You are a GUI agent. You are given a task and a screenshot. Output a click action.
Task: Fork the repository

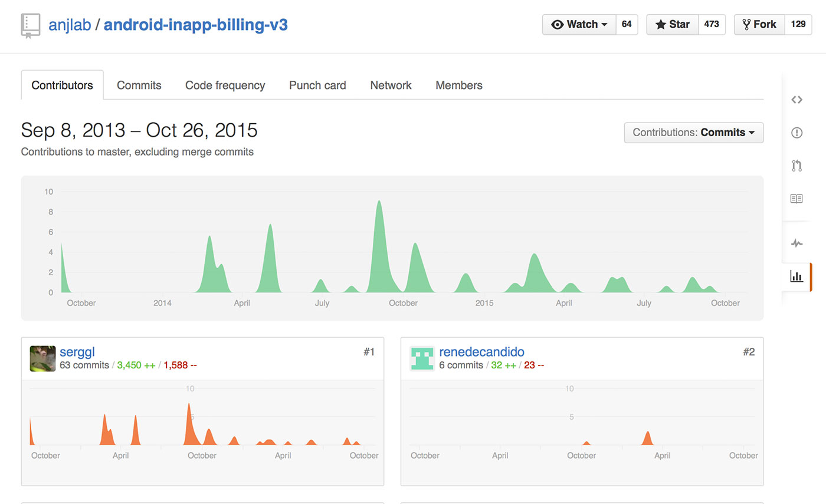point(759,24)
